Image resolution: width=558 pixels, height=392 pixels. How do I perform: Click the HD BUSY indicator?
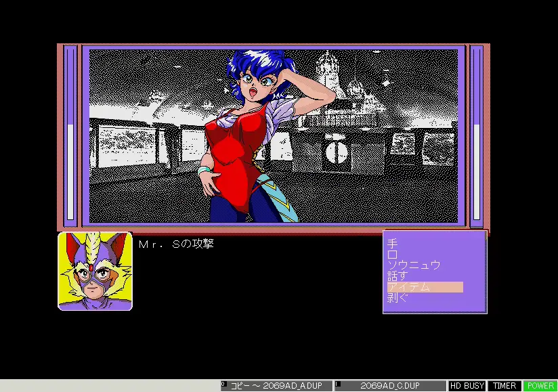pyautogui.click(x=467, y=386)
